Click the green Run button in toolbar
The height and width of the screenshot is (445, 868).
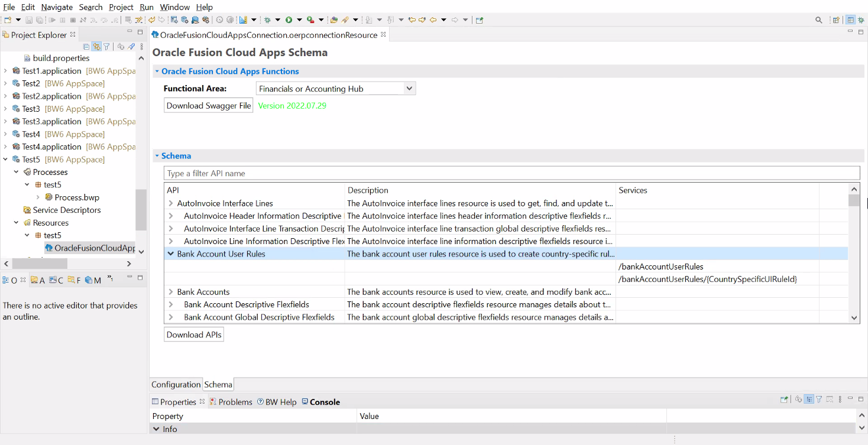pyautogui.click(x=289, y=20)
